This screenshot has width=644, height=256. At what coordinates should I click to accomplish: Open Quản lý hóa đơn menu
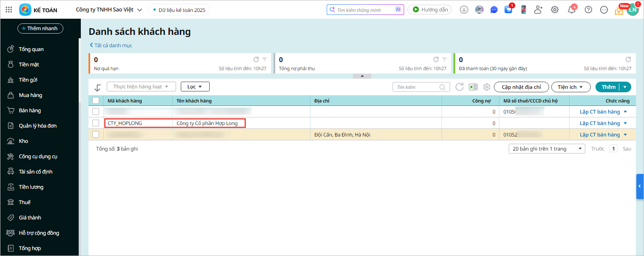tap(37, 126)
